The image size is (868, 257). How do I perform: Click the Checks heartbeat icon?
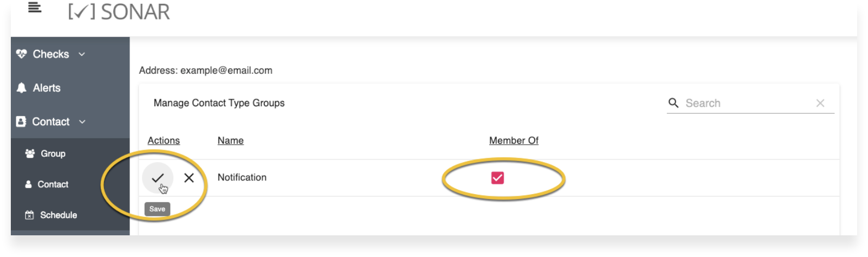(x=22, y=54)
